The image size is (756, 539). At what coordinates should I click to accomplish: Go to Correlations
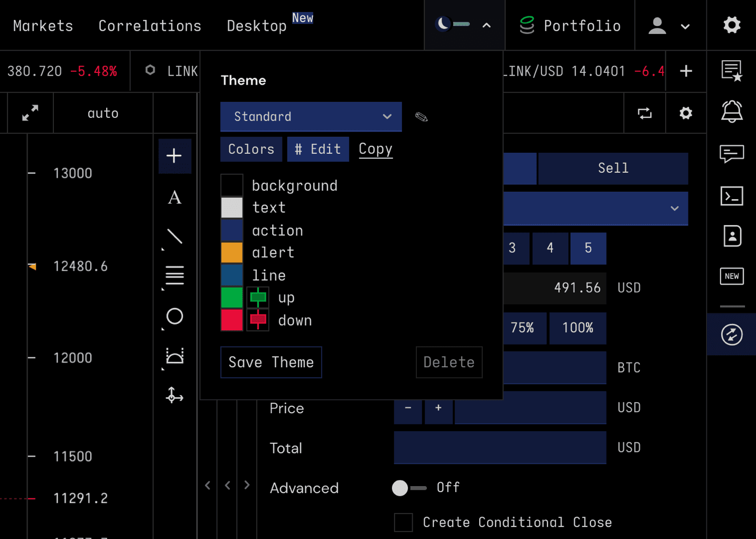click(150, 26)
